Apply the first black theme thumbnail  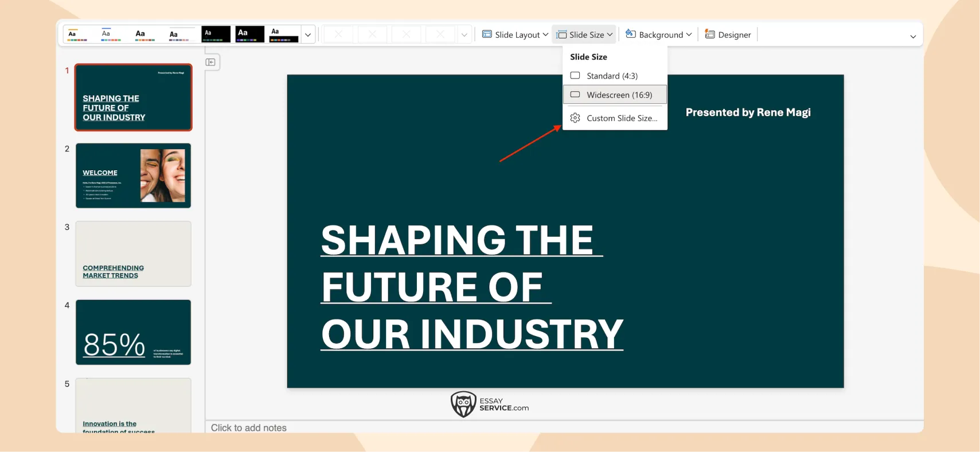[216, 34]
